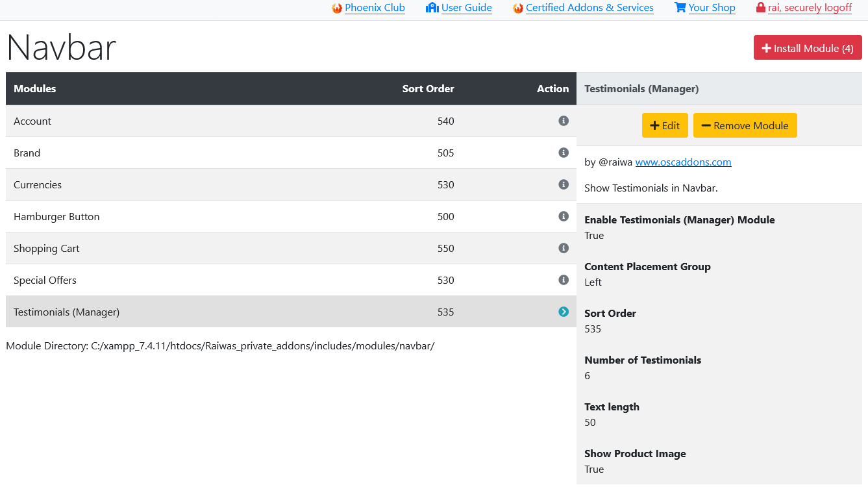Click the info icon in Account row

coord(564,121)
